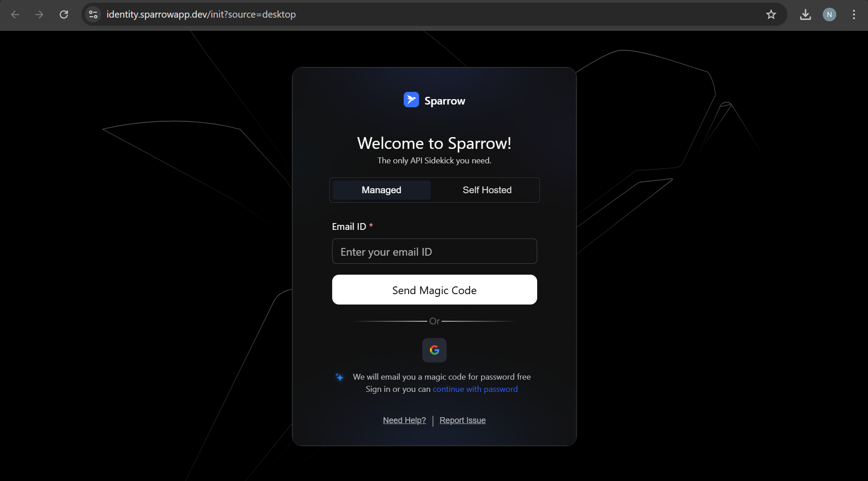The image size is (868, 481).
Task: Click the blue sparkle magic code icon
Action: pyautogui.click(x=339, y=377)
